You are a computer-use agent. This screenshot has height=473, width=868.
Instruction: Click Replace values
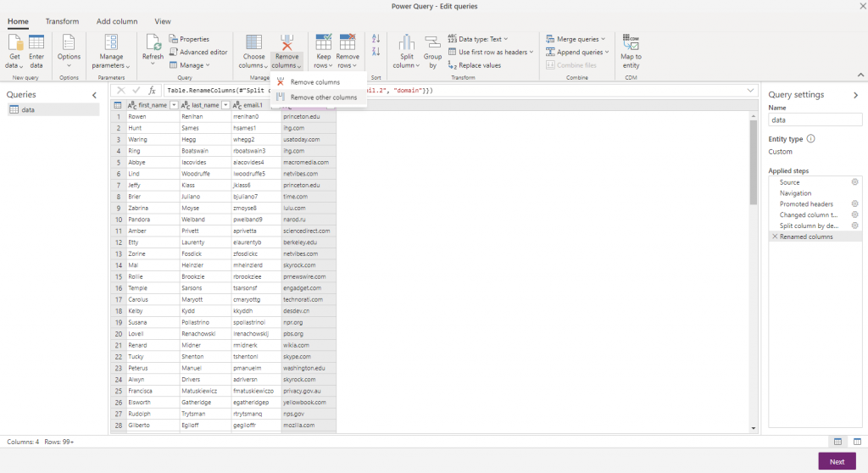click(475, 65)
